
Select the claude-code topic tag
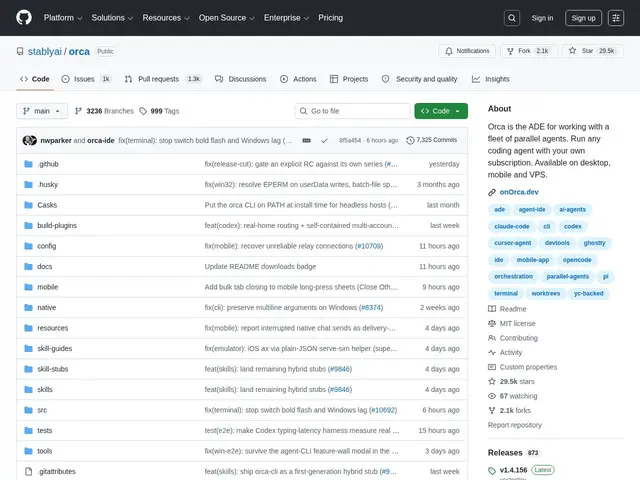pyautogui.click(x=511, y=227)
